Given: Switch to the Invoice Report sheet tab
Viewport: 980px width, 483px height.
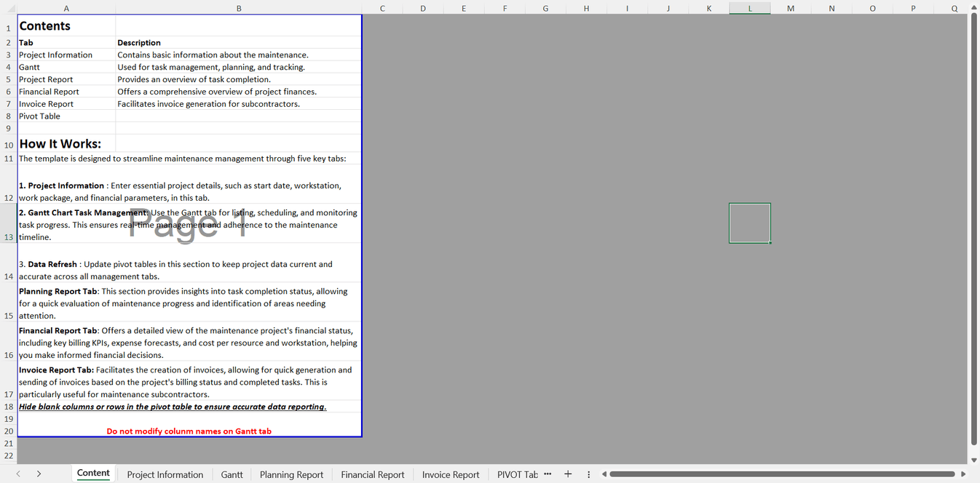Looking at the screenshot, I should click(x=450, y=474).
